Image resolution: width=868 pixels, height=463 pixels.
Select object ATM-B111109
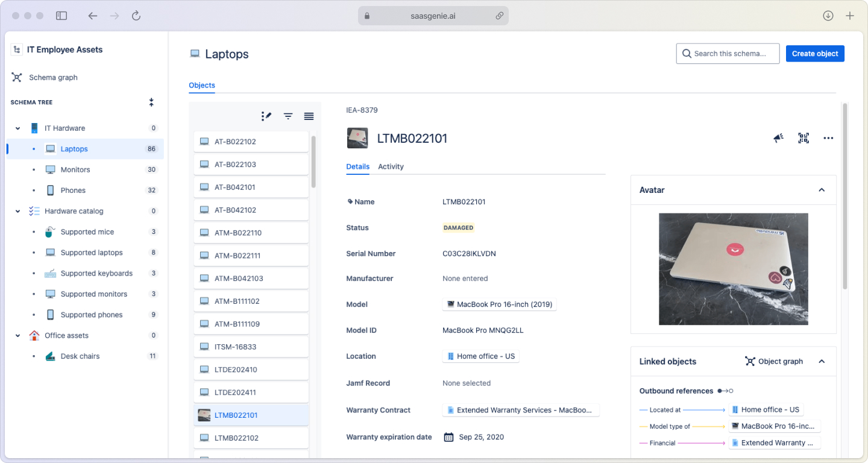pyautogui.click(x=251, y=324)
